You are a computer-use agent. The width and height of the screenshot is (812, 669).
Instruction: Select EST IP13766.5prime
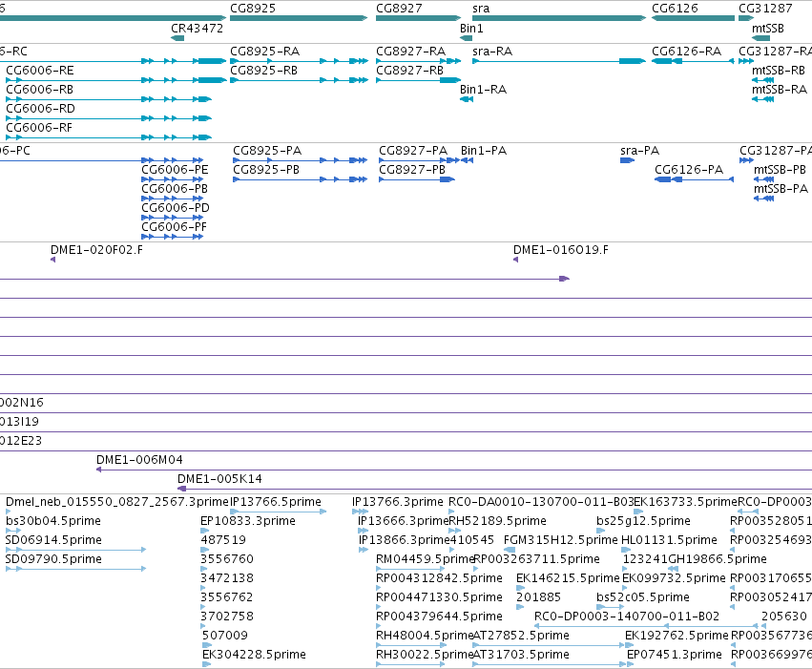pos(276,502)
